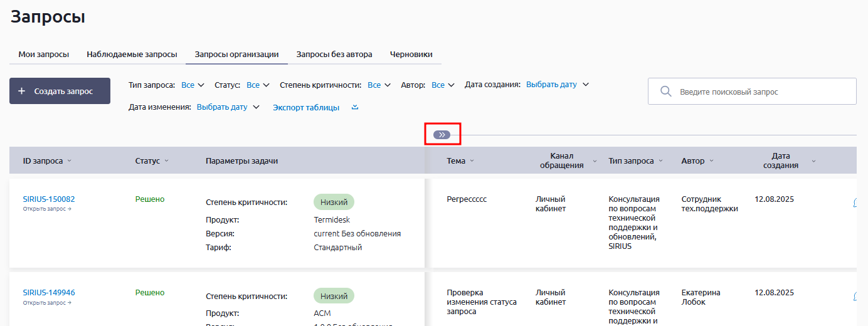
Task: Click the export download icon
Action: tap(355, 107)
